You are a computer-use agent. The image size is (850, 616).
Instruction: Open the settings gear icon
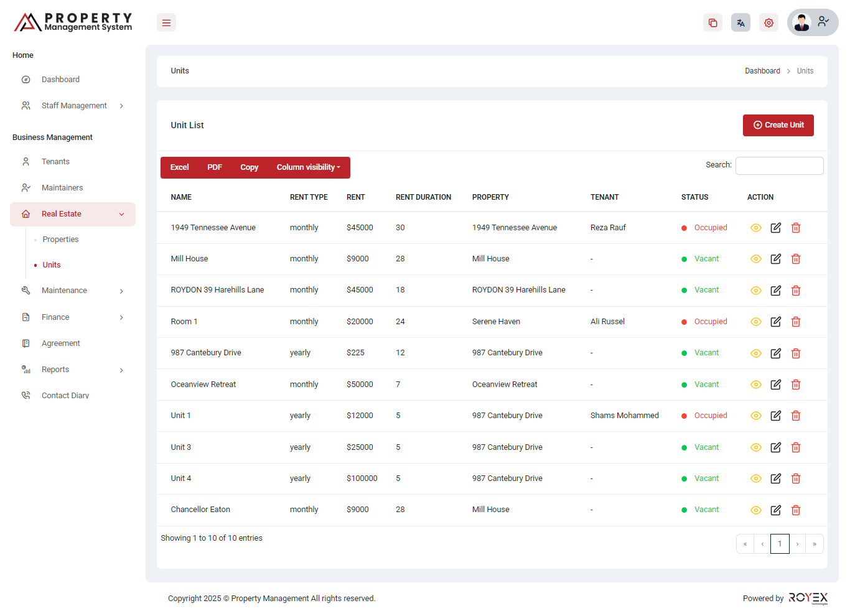(x=768, y=23)
